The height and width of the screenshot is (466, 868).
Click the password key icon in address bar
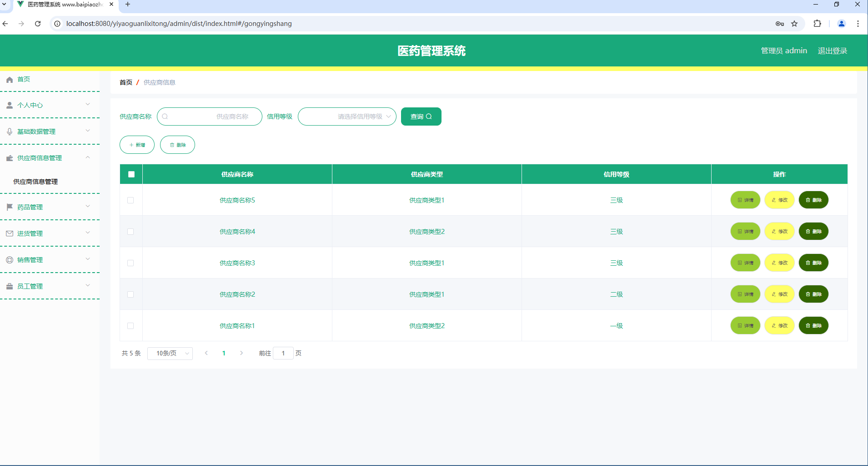(x=780, y=24)
